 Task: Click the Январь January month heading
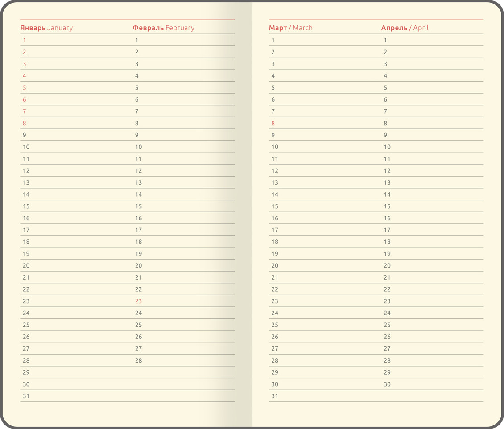[46, 28]
